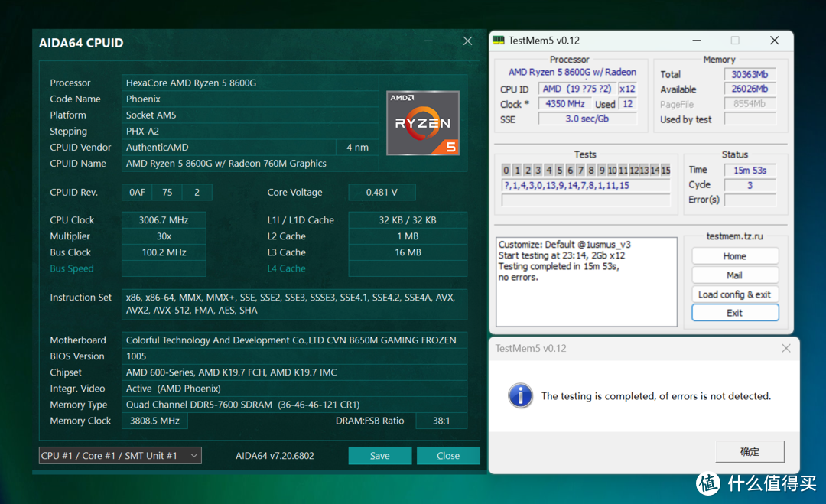Click the Cycle count value 3
The image size is (826, 504).
coord(750,185)
